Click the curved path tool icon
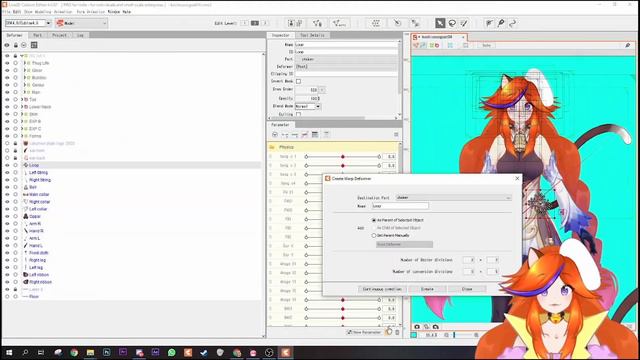The height and width of the screenshot is (360, 640). pyautogui.click(x=513, y=23)
